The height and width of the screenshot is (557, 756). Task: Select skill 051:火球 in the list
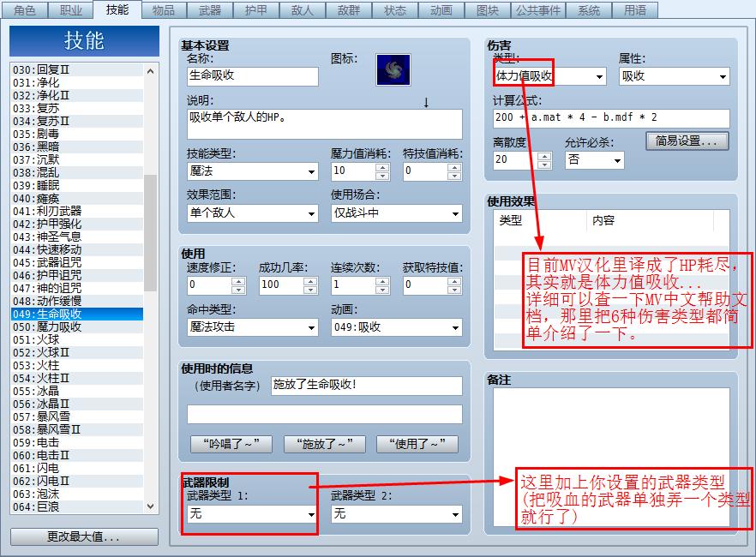(77, 339)
